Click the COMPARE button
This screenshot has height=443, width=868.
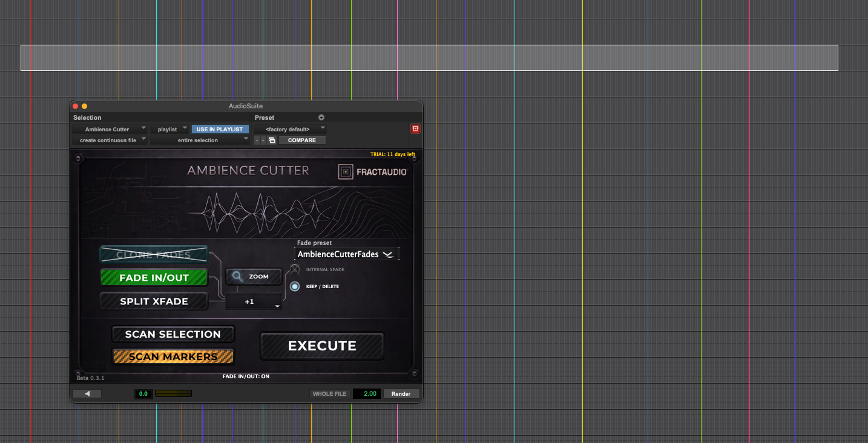pyautogui.click(x=302, y=140)
